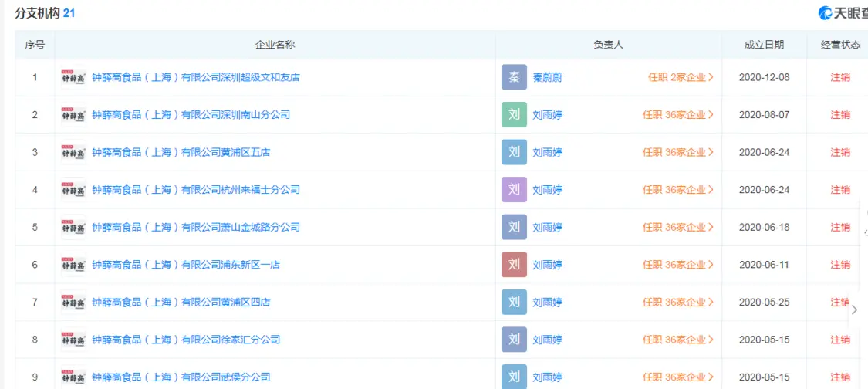This screenshot has height=389, width=868.
Task: Click the 注销 status in row 1
Action: (x=840, y=78)
